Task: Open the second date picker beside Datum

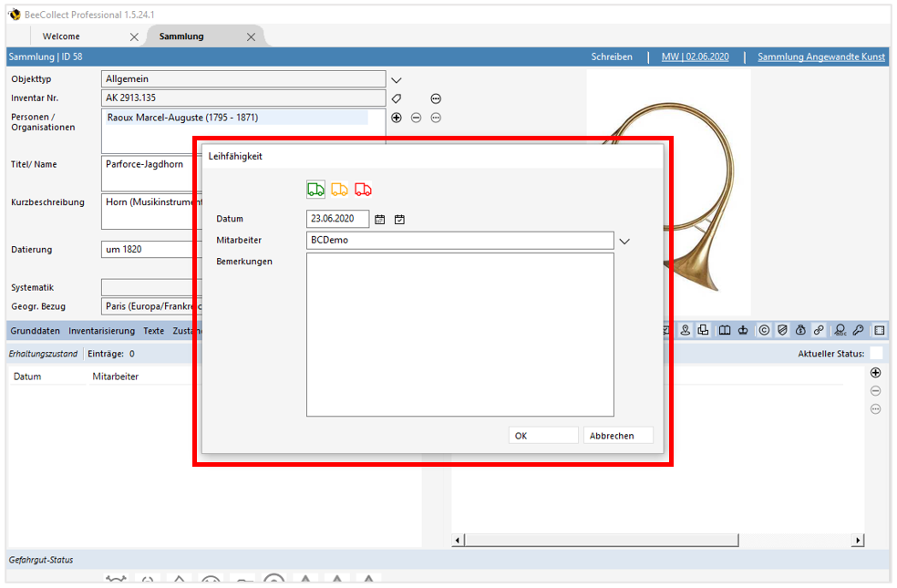Action: pos(399,219)
